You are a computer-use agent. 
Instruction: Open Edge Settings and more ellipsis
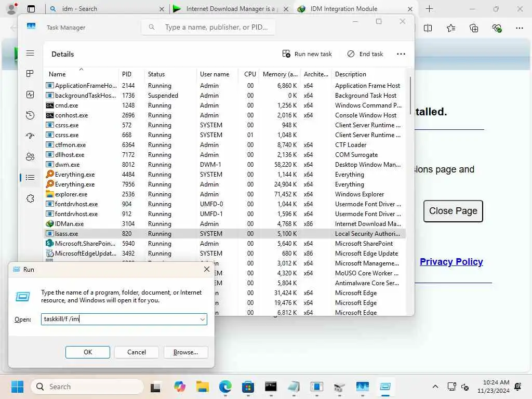pos(520,28)
